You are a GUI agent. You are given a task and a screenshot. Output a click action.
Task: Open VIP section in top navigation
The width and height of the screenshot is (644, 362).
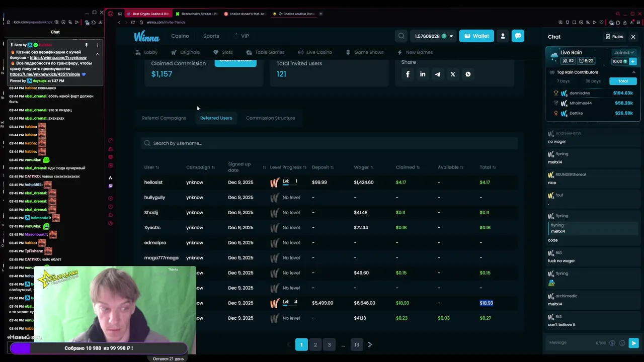click(x=242, y=36)
